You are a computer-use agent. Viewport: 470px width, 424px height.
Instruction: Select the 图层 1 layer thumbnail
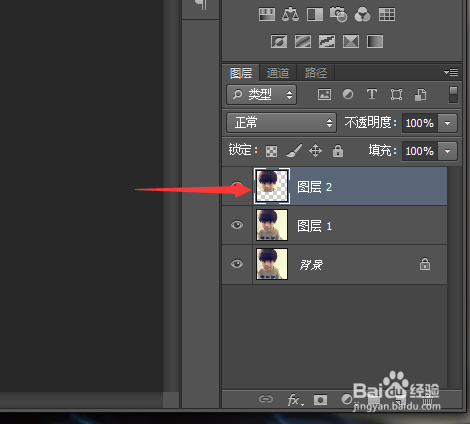[272, 225]
